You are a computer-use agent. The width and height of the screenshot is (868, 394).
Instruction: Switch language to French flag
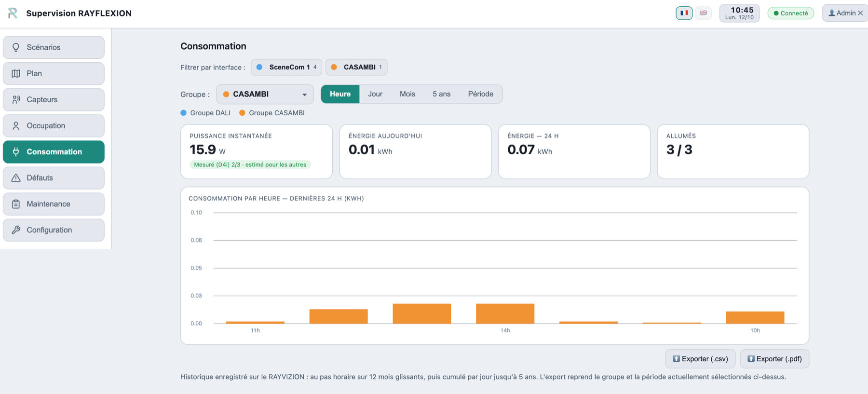point(684,13)
